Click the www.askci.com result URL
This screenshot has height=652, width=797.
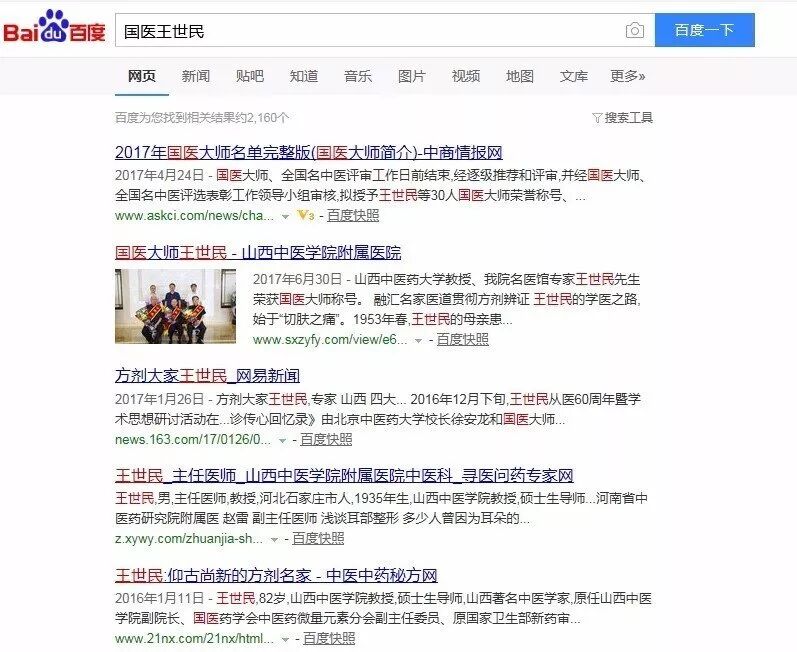[x=194, y=215]
